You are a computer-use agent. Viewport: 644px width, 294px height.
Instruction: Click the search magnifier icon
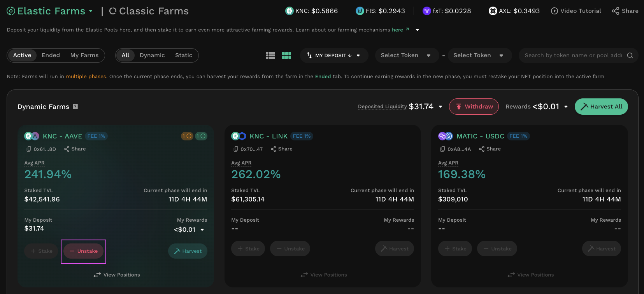click(630, 56)
